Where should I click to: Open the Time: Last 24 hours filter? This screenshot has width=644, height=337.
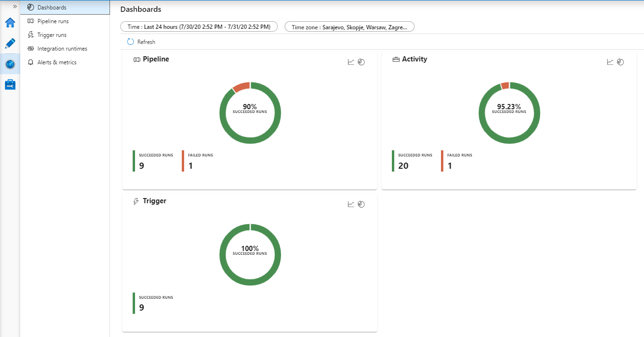click(199, 27)
